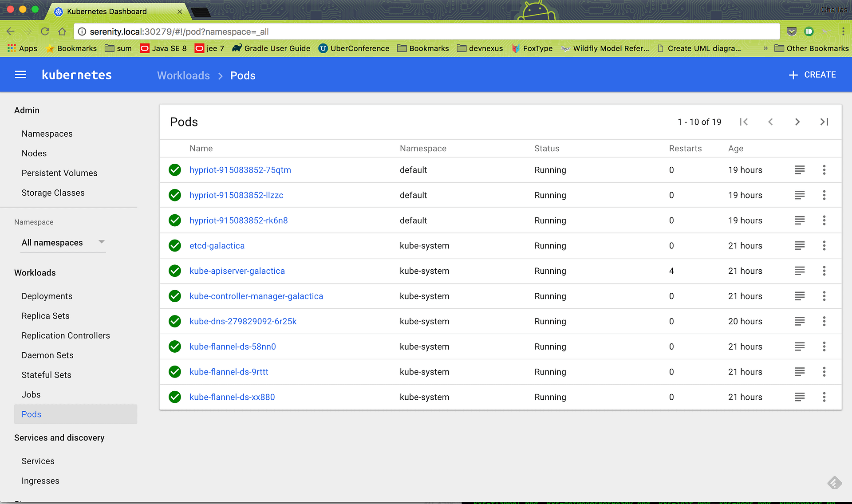The image size is (852, 504).
Task: View logs for kube-controller-manager-galactica
Action: tap(800, 296)
